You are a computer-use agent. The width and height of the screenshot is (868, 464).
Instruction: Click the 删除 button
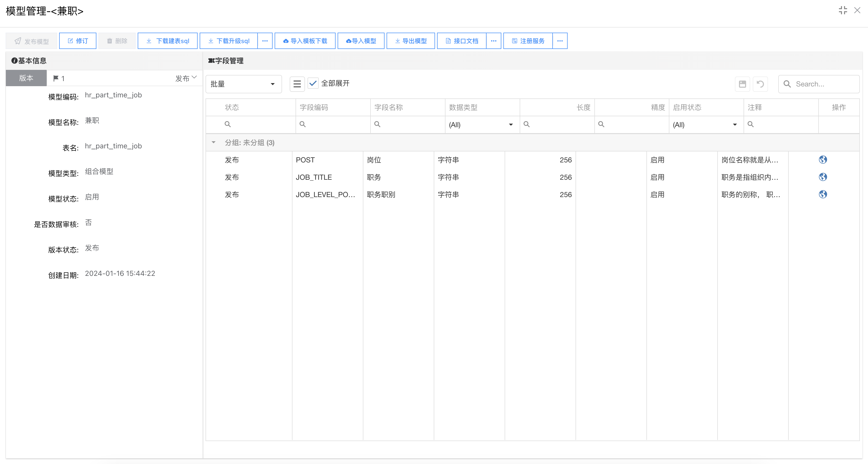(117, 41)
